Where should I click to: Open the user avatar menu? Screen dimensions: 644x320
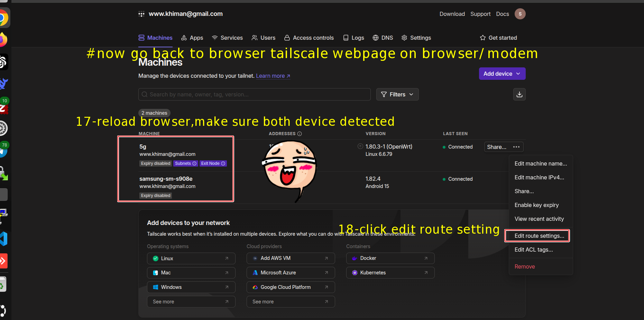coord(520,14)
